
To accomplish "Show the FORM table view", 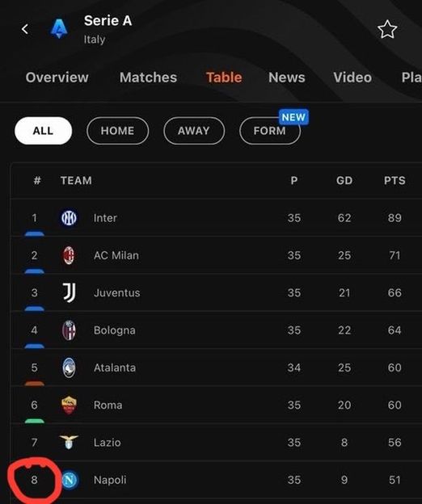I will [x=270, y=131].
